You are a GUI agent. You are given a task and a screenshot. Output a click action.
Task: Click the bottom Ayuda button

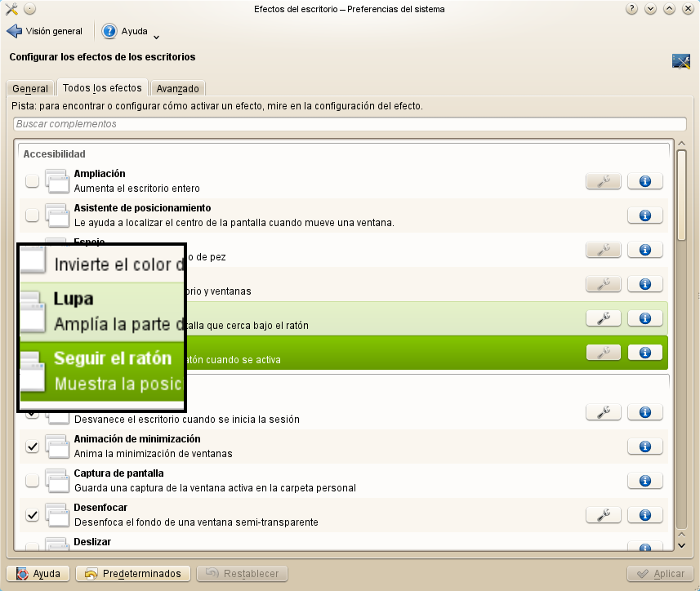click(38, 574)
